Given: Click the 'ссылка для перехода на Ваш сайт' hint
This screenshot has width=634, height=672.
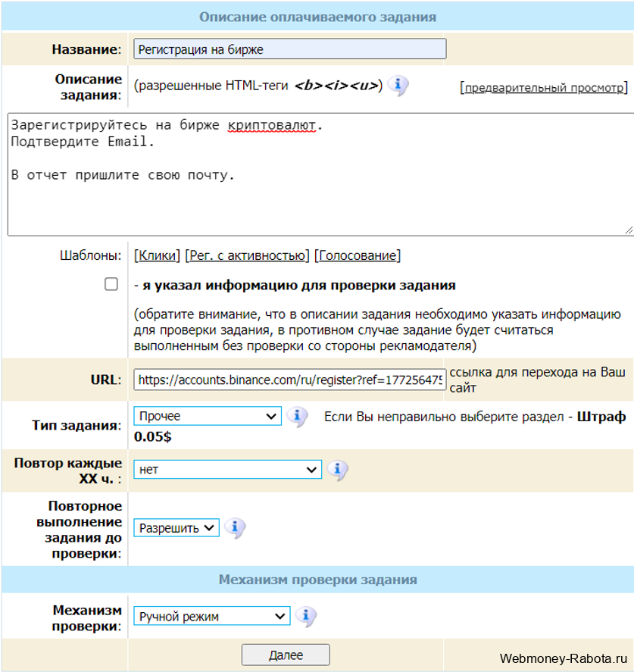Looking at the screenshot, I should pyautogui.click(x=537, y=380).
